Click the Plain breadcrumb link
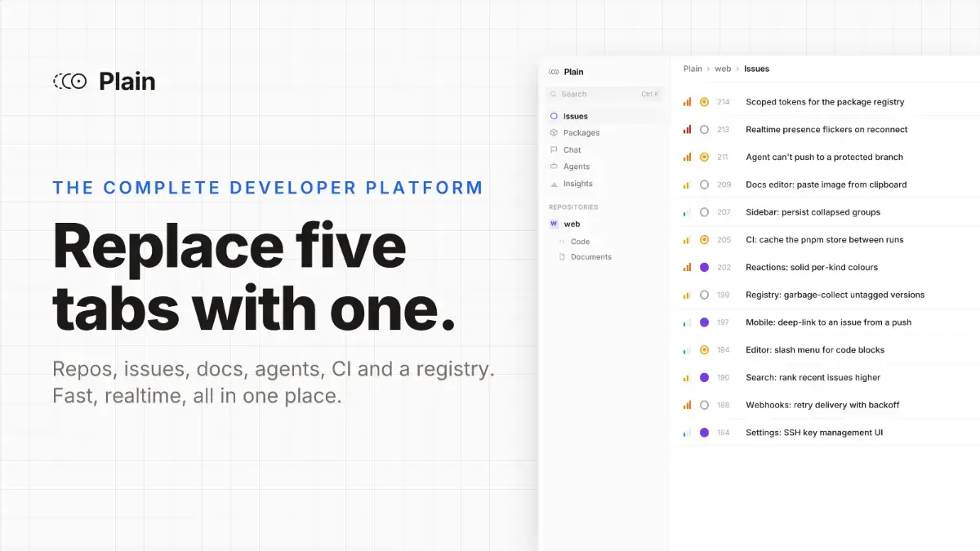This screenshot has width=980, height=551. click(693, 69)
